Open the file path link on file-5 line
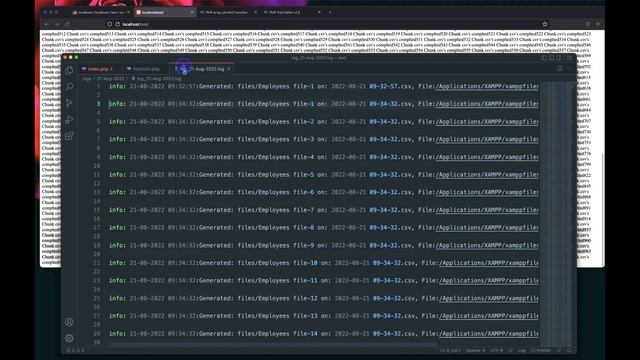The image size is (640, 360). (487, 175)
